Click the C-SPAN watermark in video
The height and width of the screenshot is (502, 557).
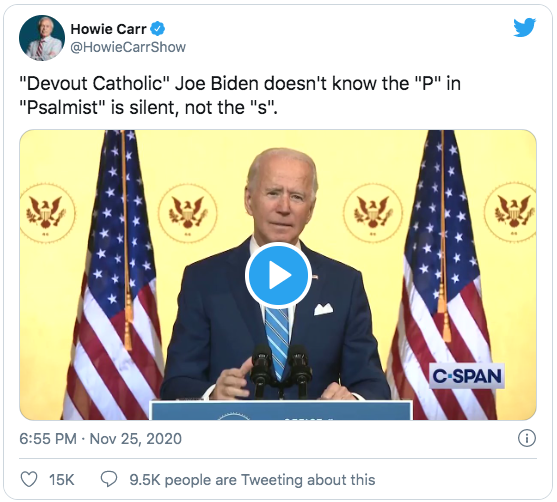tap(467, 376)
